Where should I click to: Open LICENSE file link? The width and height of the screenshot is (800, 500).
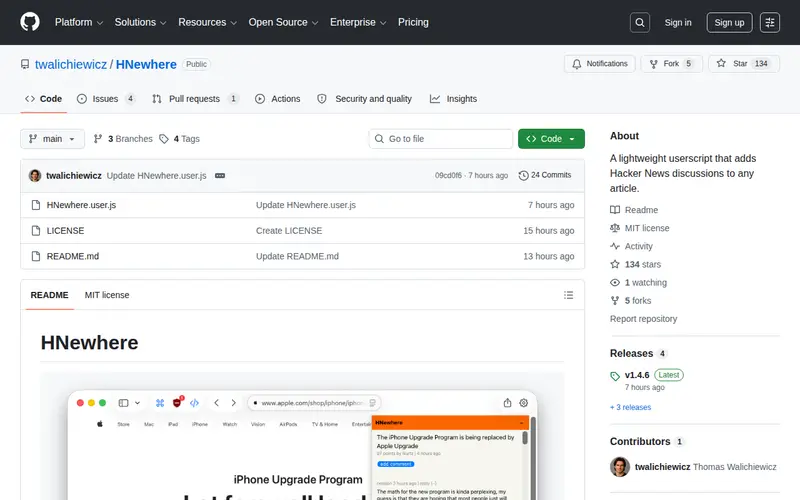[x=65, y=231]
